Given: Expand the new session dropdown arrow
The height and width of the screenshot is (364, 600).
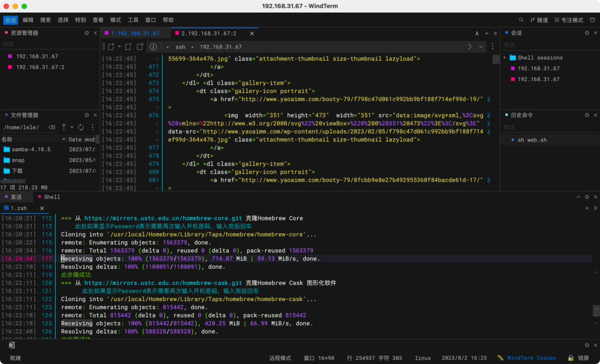Looking at the screenshot, I should (119, 46).
